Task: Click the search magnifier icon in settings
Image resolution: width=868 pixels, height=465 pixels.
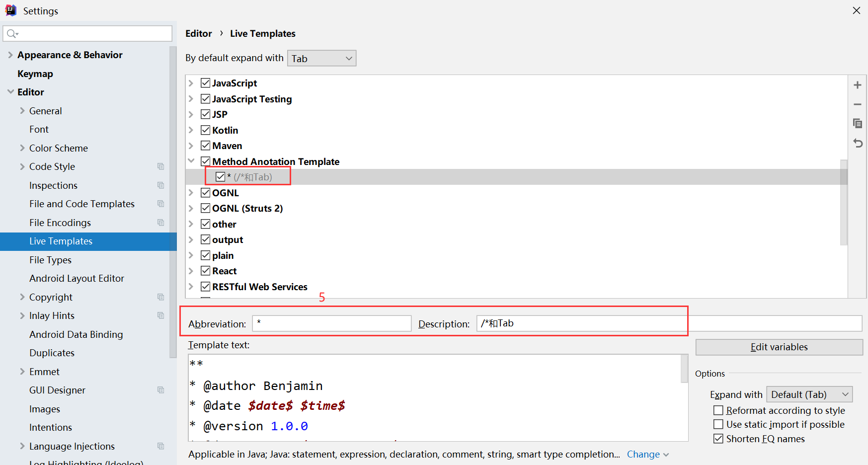Action: click(x=12, y=34)
